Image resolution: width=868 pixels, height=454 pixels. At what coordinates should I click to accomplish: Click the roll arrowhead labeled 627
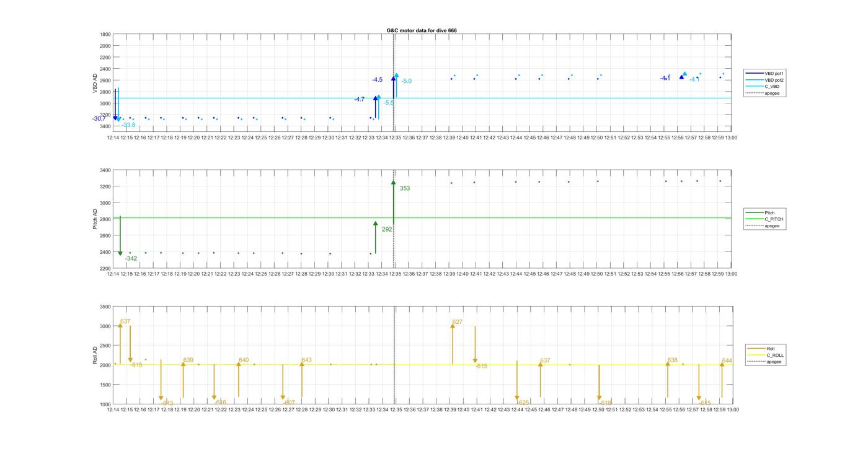[453, 326]
